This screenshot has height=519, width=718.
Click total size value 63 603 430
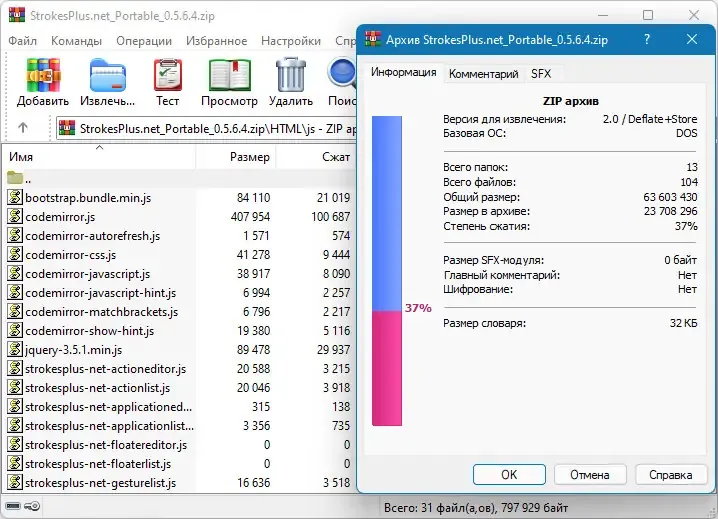coord(670,197)
